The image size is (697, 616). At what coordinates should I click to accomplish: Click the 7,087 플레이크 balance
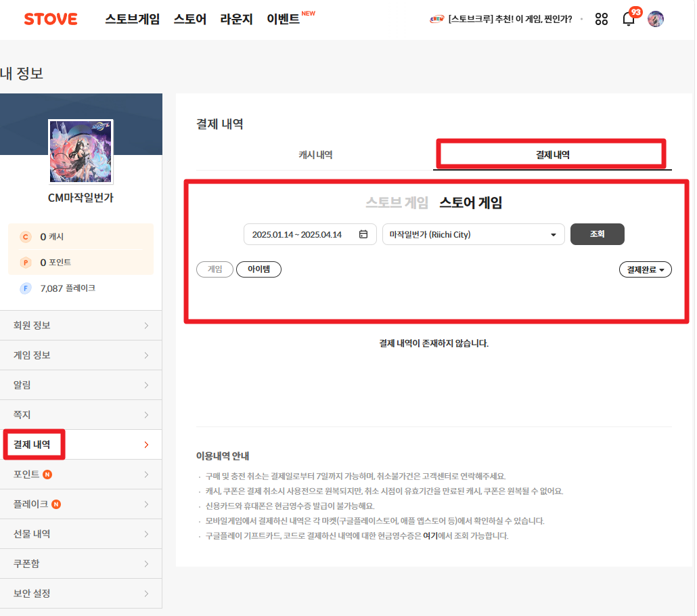[68, 288]
